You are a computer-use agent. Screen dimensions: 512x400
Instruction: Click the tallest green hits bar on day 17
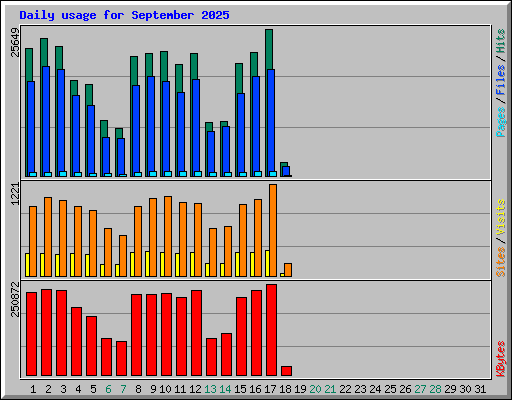click(269, 49)
